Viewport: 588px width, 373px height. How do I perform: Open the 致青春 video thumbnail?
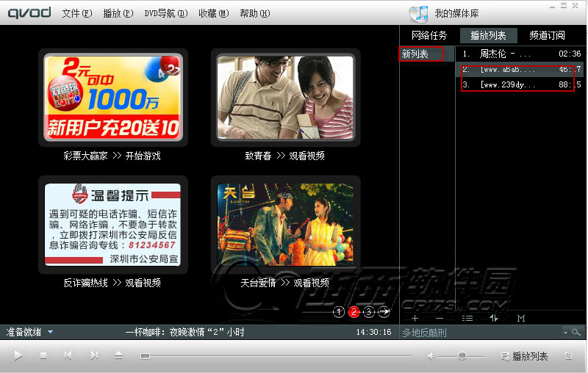tap(285, 98)
